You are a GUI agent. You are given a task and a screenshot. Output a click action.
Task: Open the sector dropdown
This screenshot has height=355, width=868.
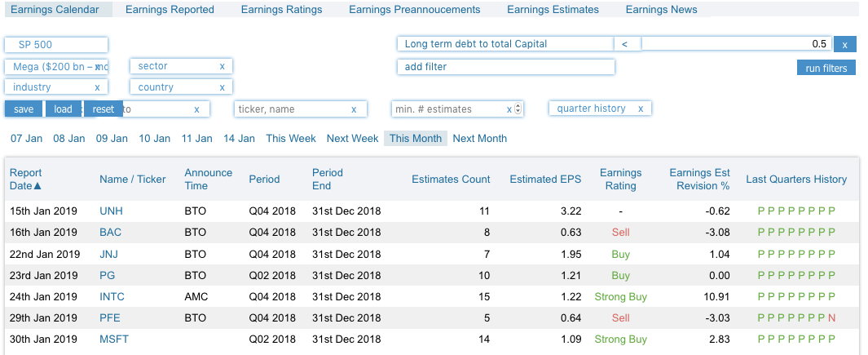pos(181,66)
